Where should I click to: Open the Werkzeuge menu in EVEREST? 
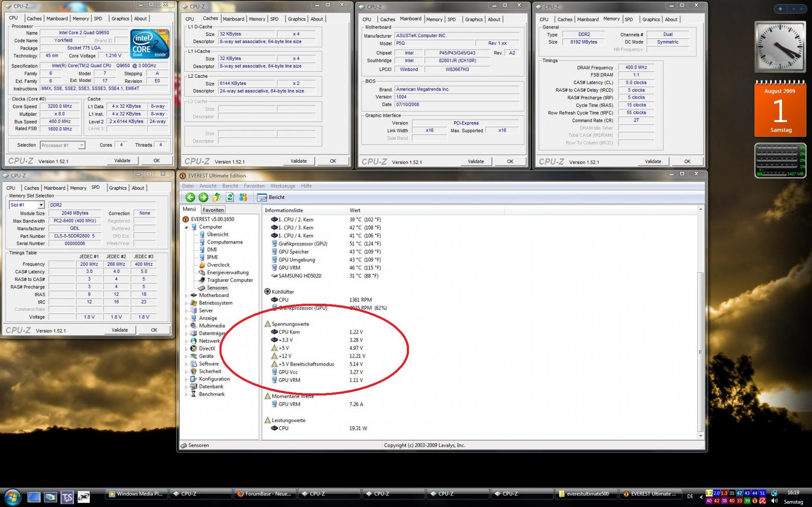282,186
